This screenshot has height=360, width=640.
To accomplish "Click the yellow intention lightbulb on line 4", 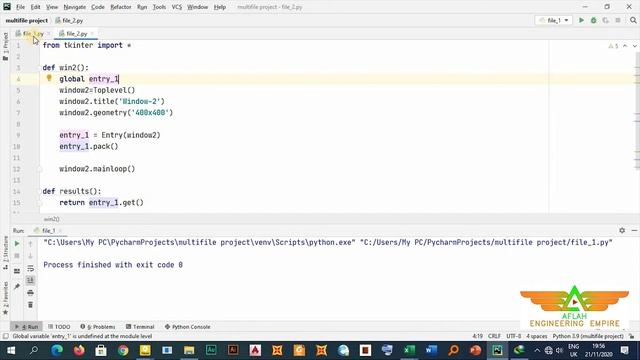I will 49,78.
